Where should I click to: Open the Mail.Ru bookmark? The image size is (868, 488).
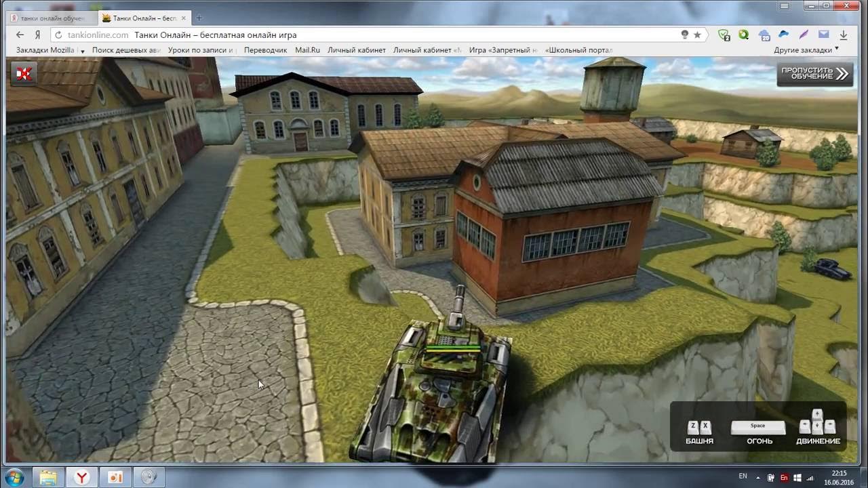307,50
